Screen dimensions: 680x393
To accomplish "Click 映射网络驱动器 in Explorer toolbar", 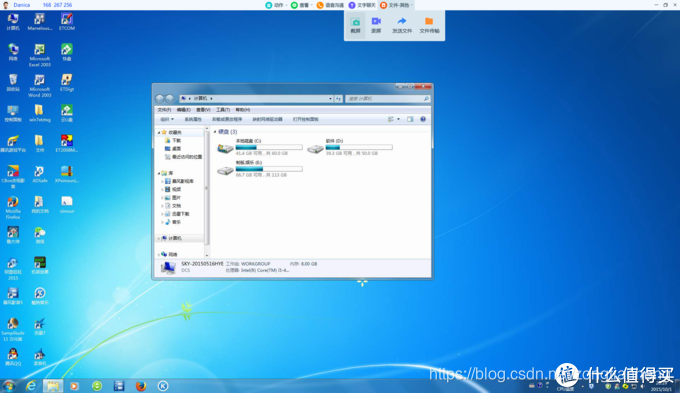I will pos(268,119).
